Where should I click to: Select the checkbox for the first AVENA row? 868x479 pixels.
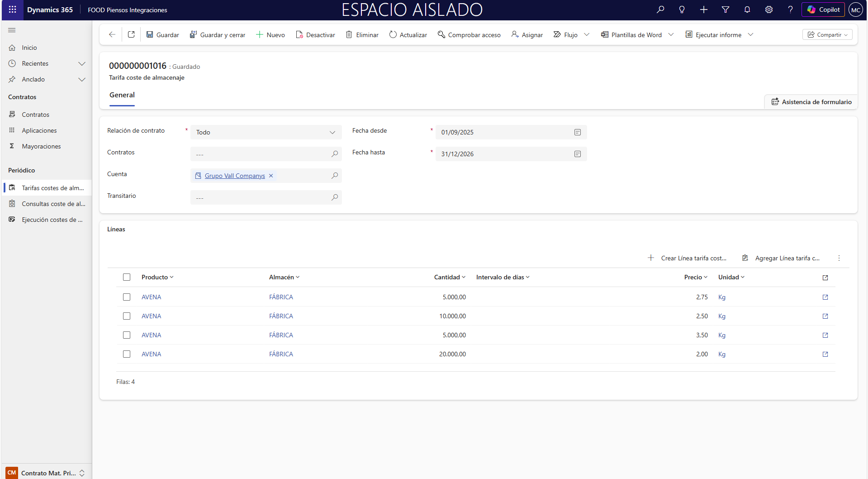click(127, 297)
